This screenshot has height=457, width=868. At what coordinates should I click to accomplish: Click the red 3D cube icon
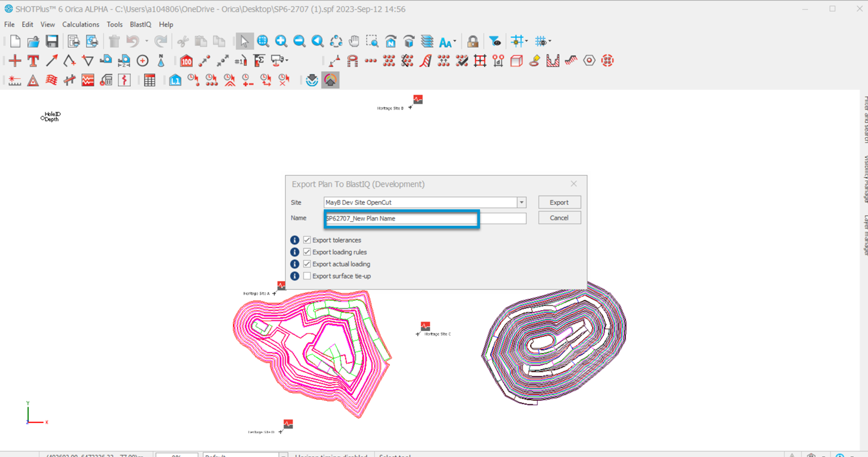[516, 61]
